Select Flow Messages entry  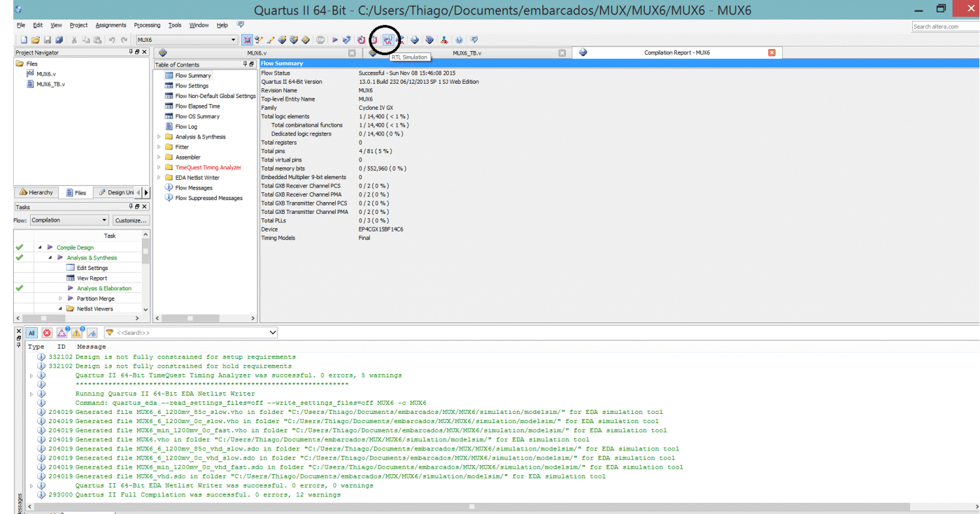coord(193,188)
